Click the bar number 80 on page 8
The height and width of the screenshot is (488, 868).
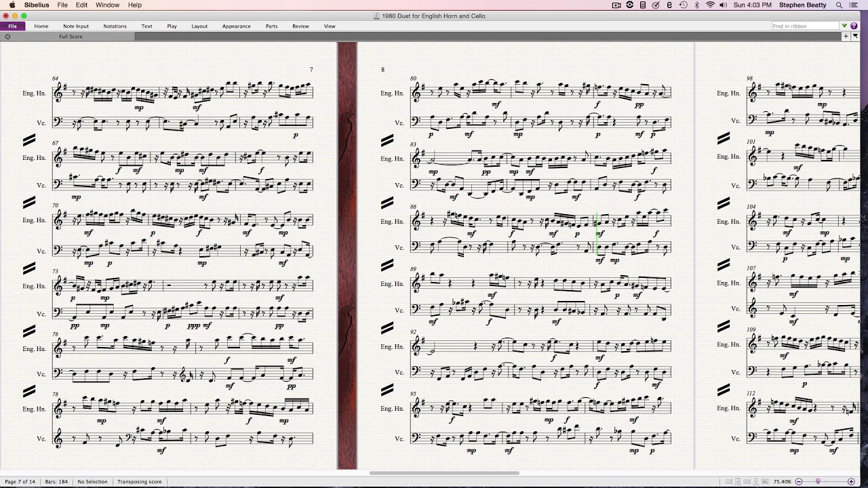coord(414,79)
